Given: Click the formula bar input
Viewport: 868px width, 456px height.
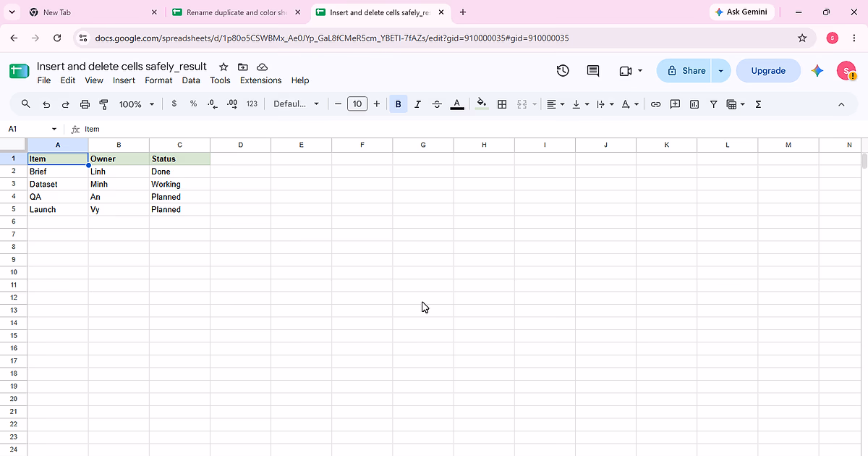Looking at the screenshot, I should click(470, 129).
